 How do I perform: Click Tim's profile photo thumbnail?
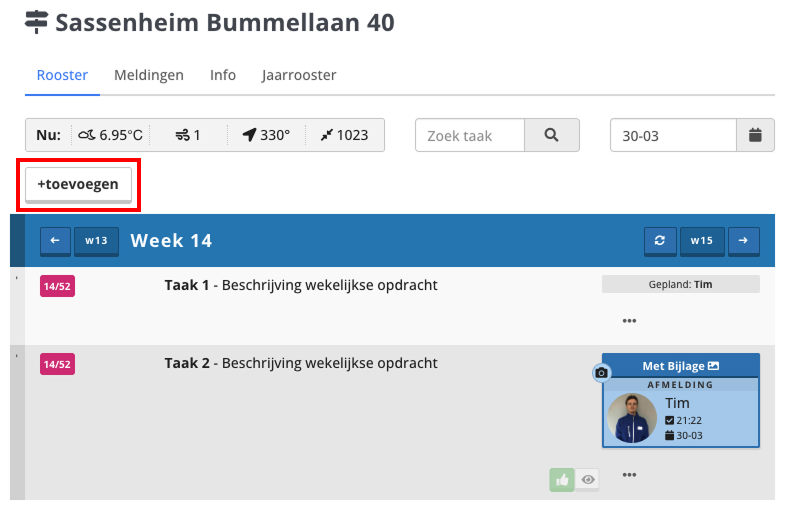632,418
